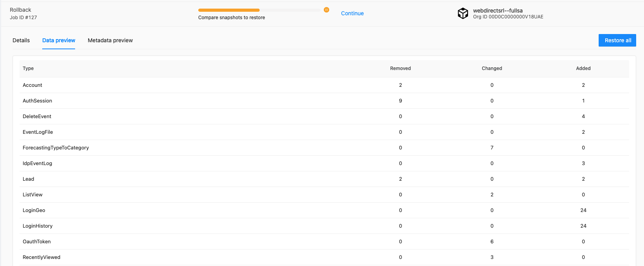Viewport: 644px width, 266px height.
Task: Click the org cube icon
Action: click(x=463, y=13)
